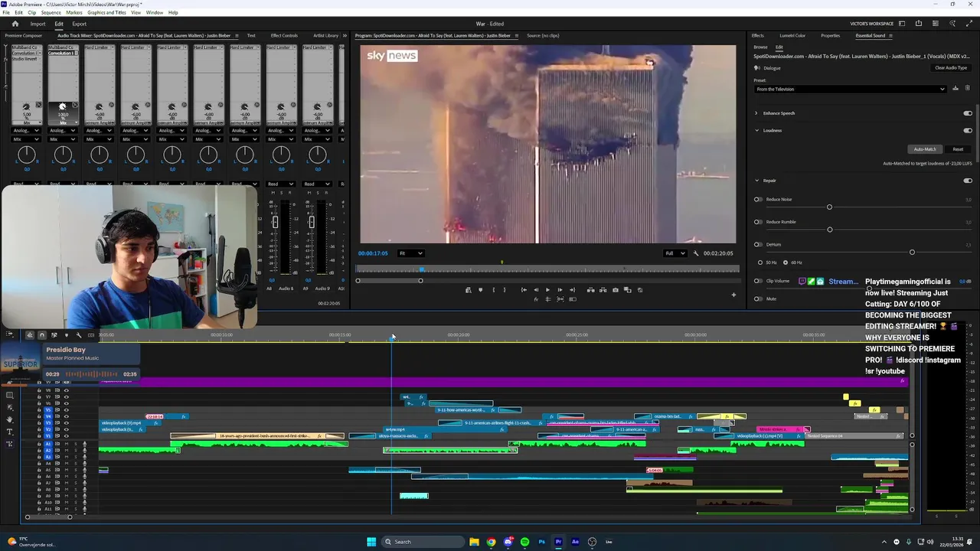980x551 pixels.
Task: Click the Windows Start button
Action: (371, 542)
